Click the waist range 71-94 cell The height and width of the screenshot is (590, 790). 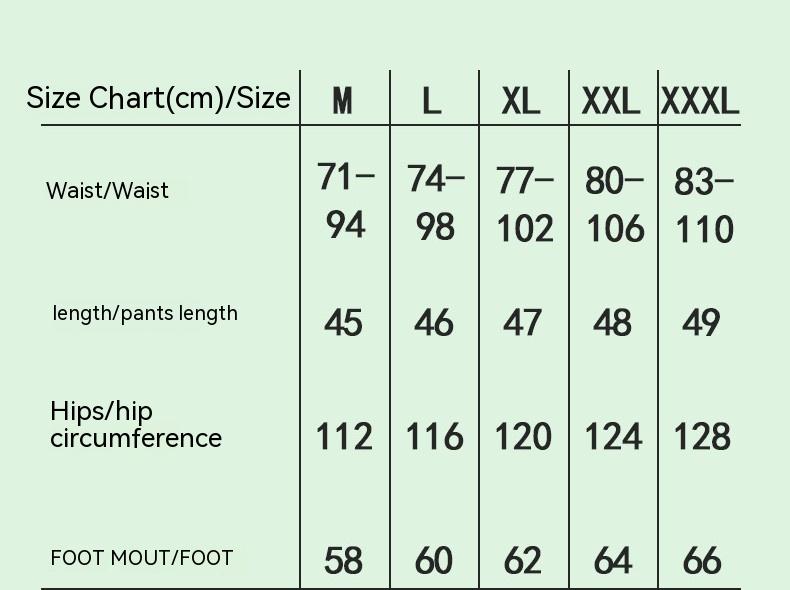(x=345, y=202)
